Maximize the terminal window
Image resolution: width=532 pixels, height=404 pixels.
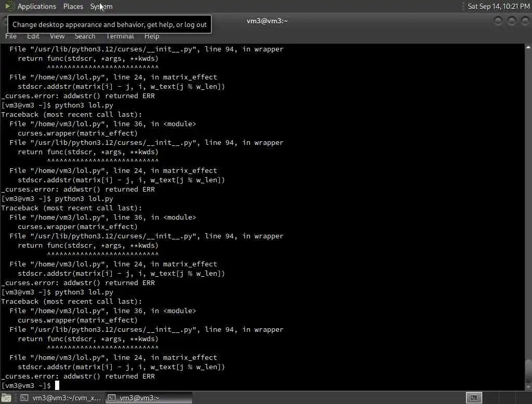point(512,21)
